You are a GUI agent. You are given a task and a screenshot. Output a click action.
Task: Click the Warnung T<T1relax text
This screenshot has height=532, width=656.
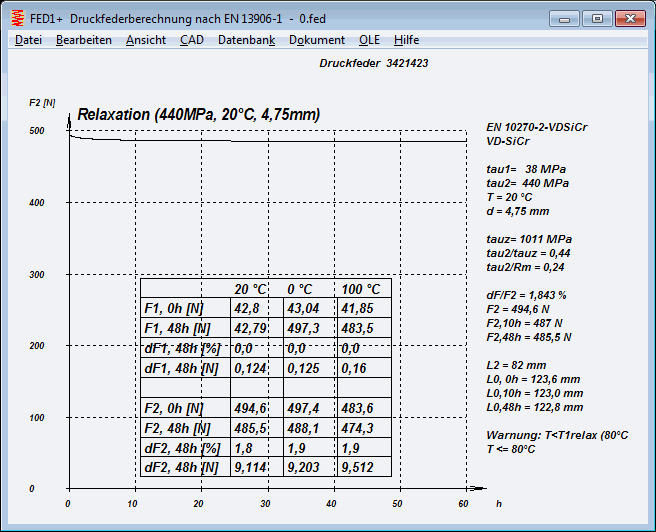pos(557,435)
